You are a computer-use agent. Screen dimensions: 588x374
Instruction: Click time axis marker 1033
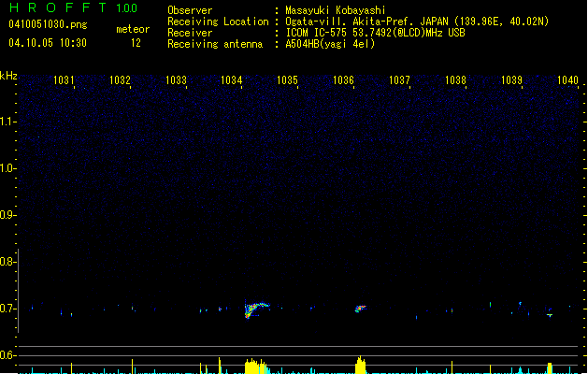tap(176, 80)
